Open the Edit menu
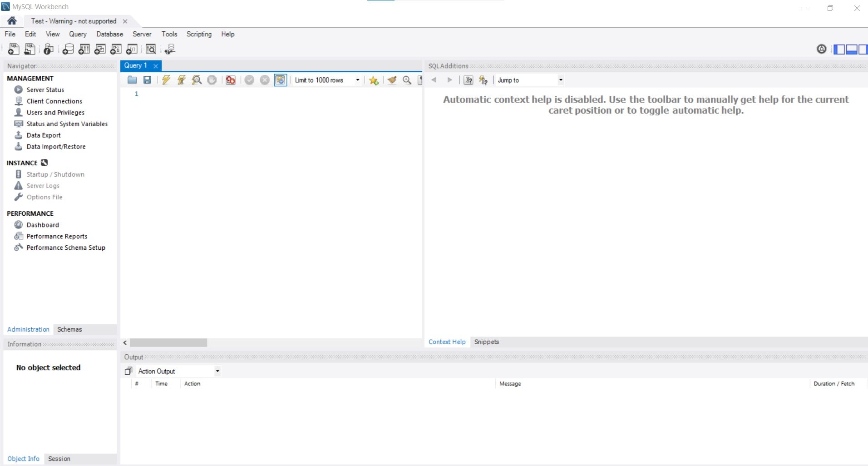 click(x=30, y=34)
